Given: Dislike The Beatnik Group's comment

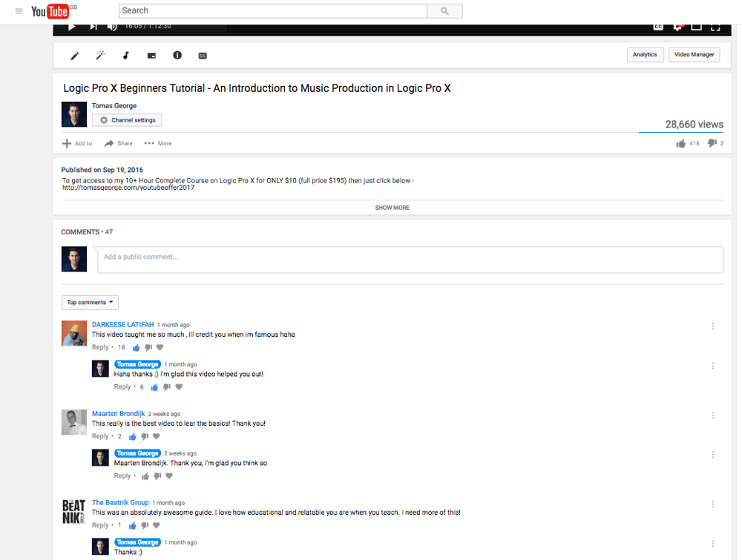Looking at the screenshot, I should point(145,525).
